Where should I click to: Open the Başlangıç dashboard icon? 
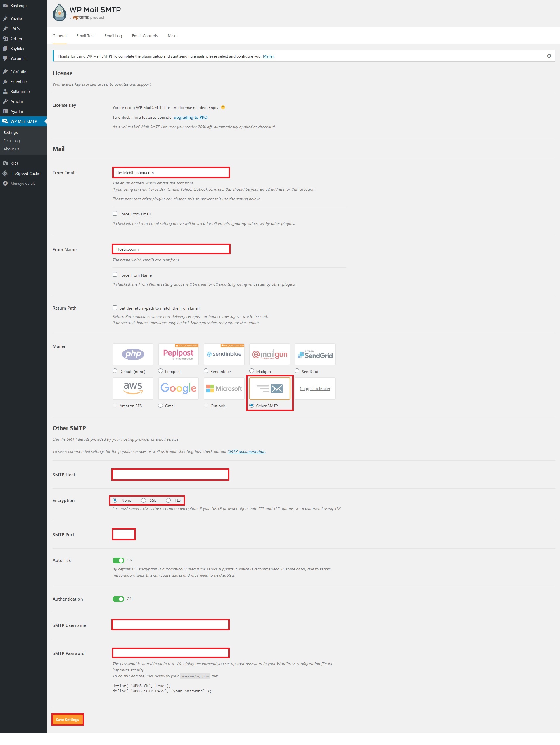(x=5, y=6)
